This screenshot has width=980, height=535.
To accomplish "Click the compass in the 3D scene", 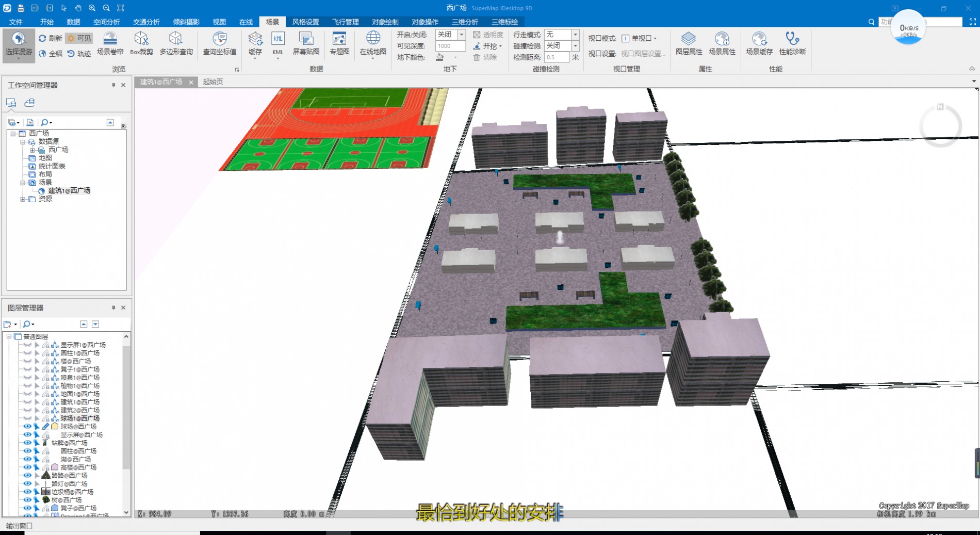I will (x=940, y=125).
